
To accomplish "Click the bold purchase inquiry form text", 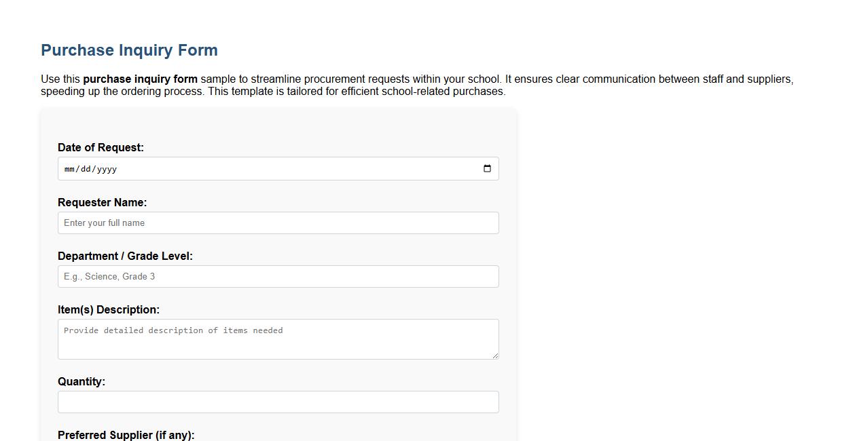I will pyautogui.click(x=139, y=79).
